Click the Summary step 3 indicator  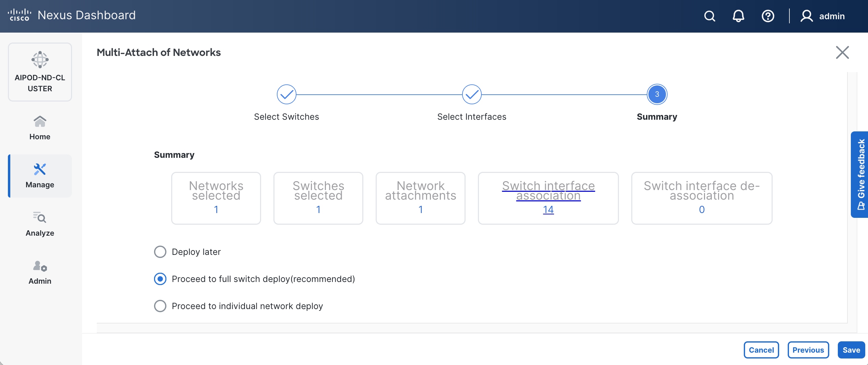tap(657, 94)
